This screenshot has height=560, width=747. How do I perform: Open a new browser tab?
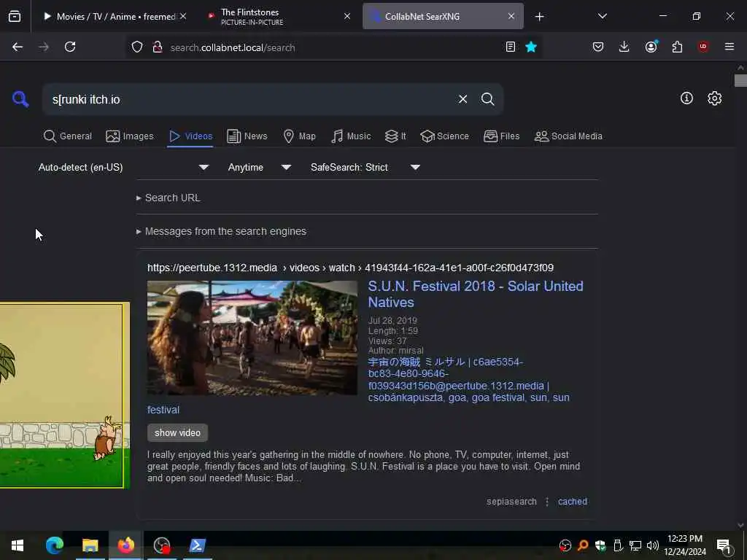tap(539, 17)
